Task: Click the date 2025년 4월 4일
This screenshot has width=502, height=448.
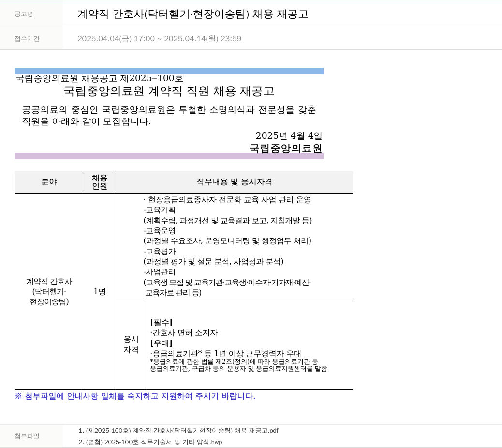Action: (289, 136)
